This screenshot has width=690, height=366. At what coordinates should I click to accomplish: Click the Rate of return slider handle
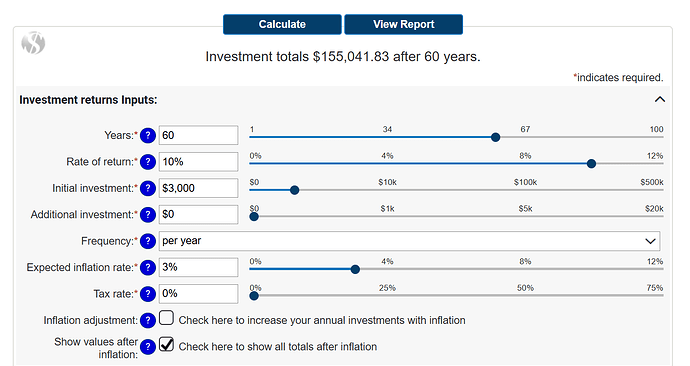tap(591, 164)
